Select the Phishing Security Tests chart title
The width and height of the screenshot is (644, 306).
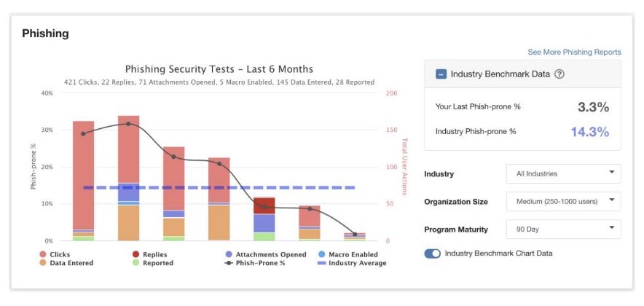click(219, 69)
